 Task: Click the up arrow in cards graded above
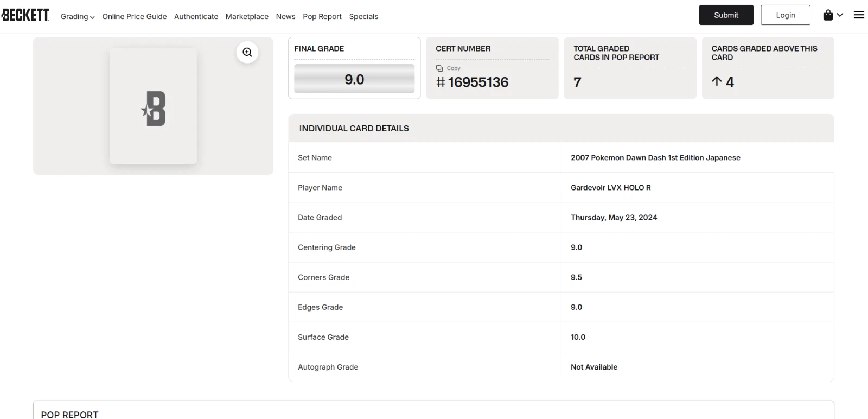717,81
